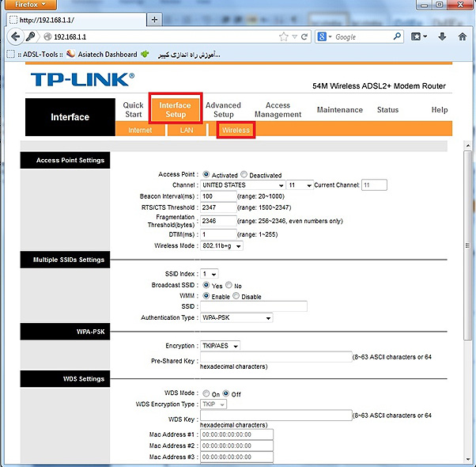Viewport: 476px width, 467px height.
Task: Turn WDS Mode On
Action: click(x=206, y=393)
